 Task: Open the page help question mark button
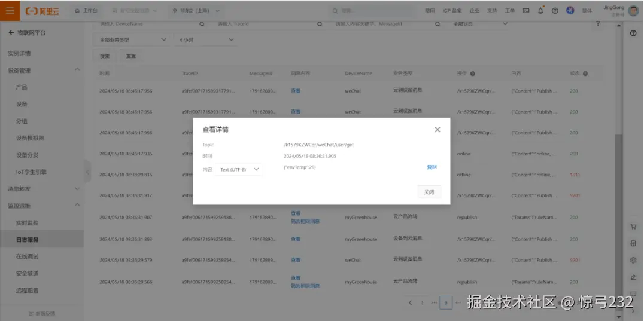tap(598, 24)
